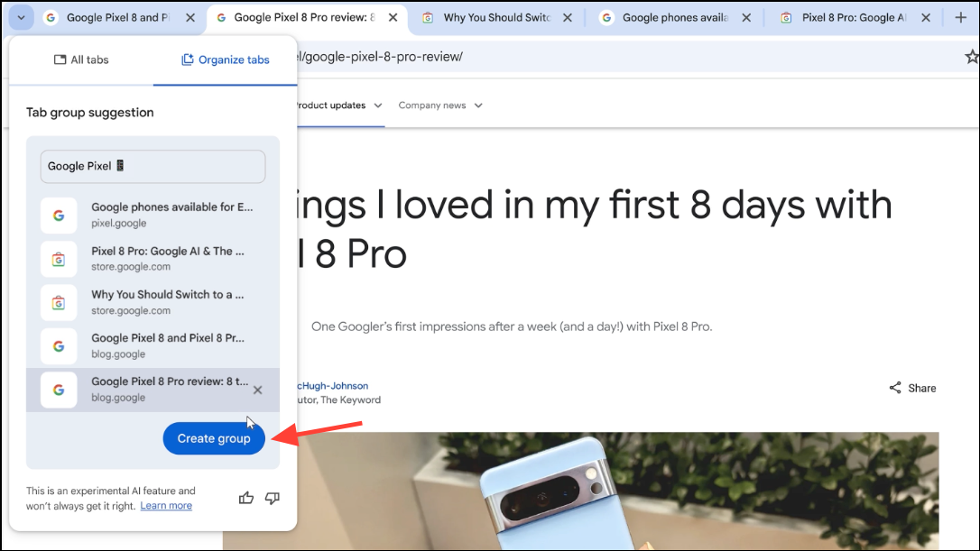
Task: Click the Pixel 8 Pro hero image
Action: (580, 491)
